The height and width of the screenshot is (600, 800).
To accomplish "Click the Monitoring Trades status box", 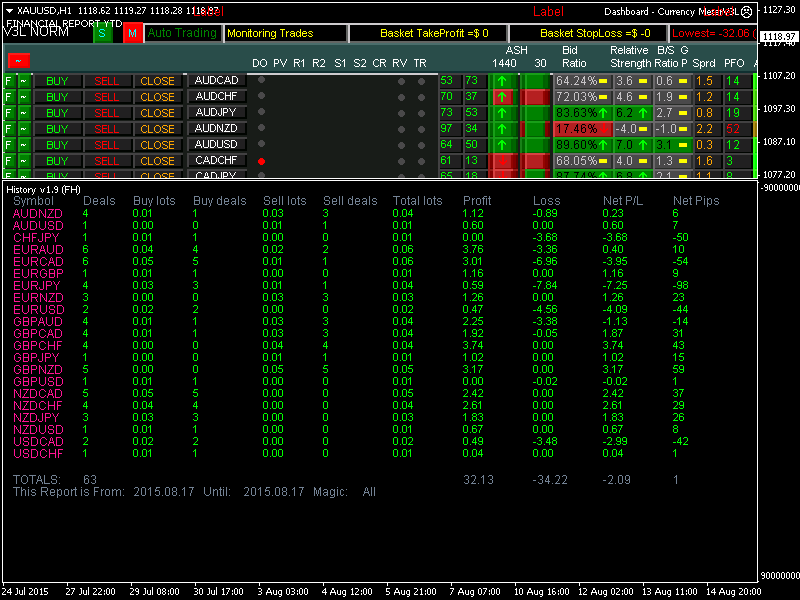I will [x=286, y=34].
